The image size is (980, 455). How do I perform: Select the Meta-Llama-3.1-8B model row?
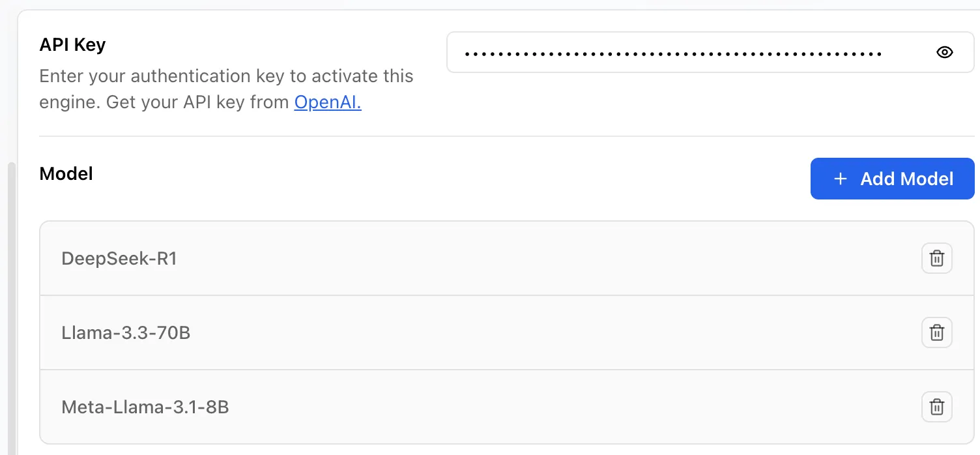pyautogui.click(x=507, y=407)
